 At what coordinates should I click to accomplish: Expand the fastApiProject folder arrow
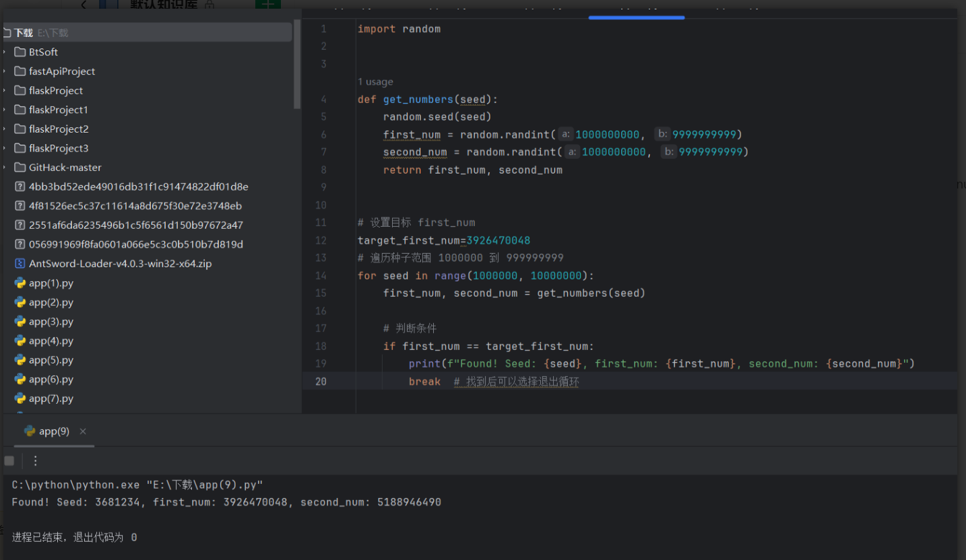5,71
